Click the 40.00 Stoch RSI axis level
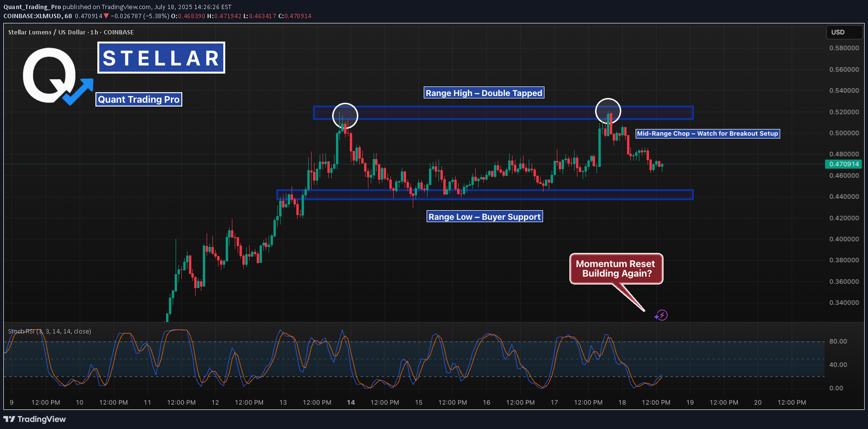868x429 pixels. (x=838, y=365)
